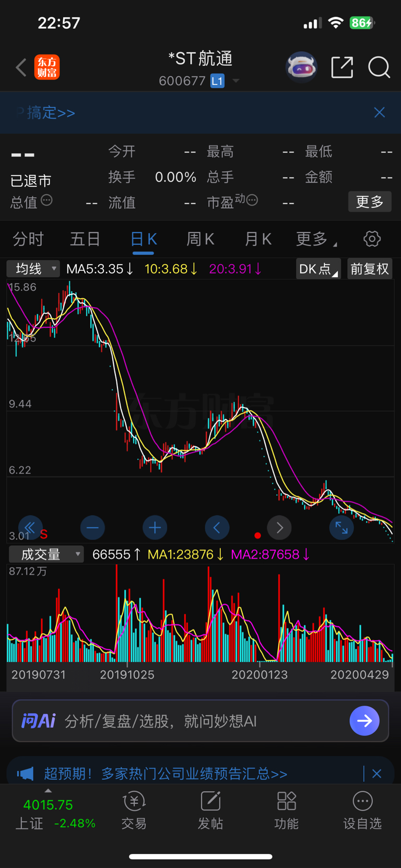Tap the MA2:87658 volume value
The image size is (401, 868).
pyautogui.click(x=270, y=554)
